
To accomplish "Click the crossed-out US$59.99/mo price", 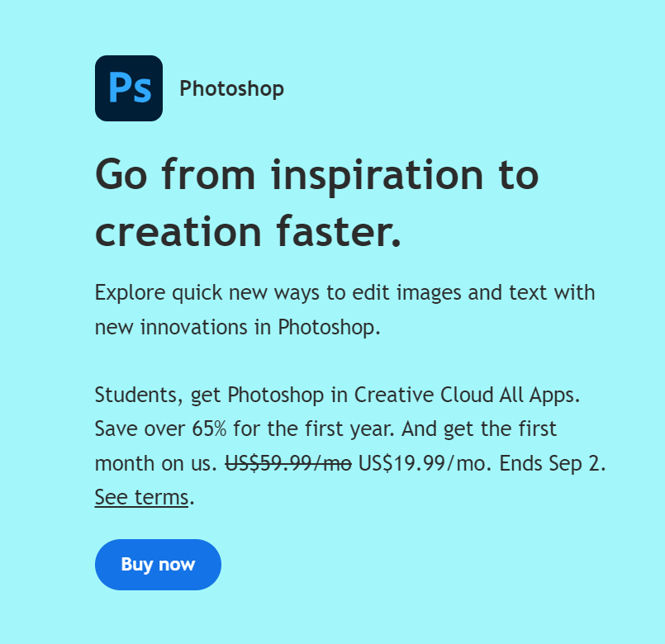I will coord(289,463).
